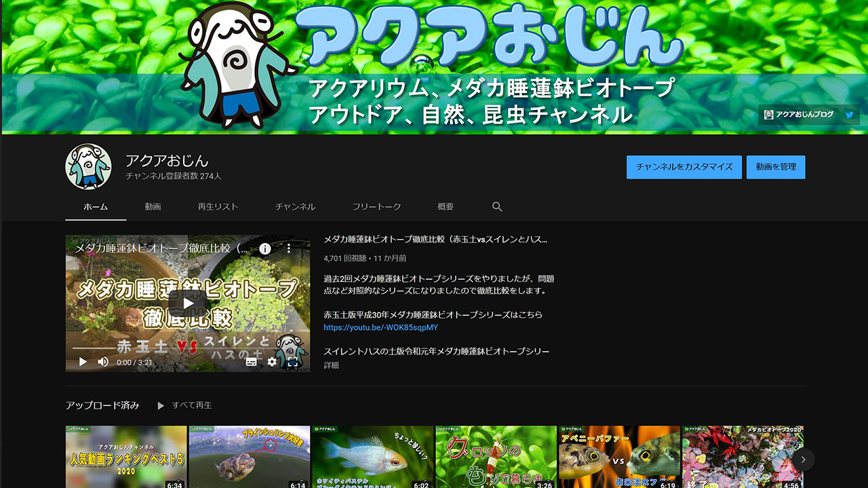Click the アップロード済み section heading
The image size is (868, 488).
[x=102, y=405]
